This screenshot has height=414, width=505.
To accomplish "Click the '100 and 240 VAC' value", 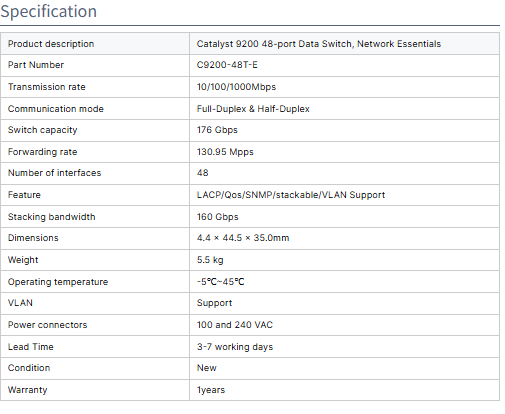I will click(235, 325).
